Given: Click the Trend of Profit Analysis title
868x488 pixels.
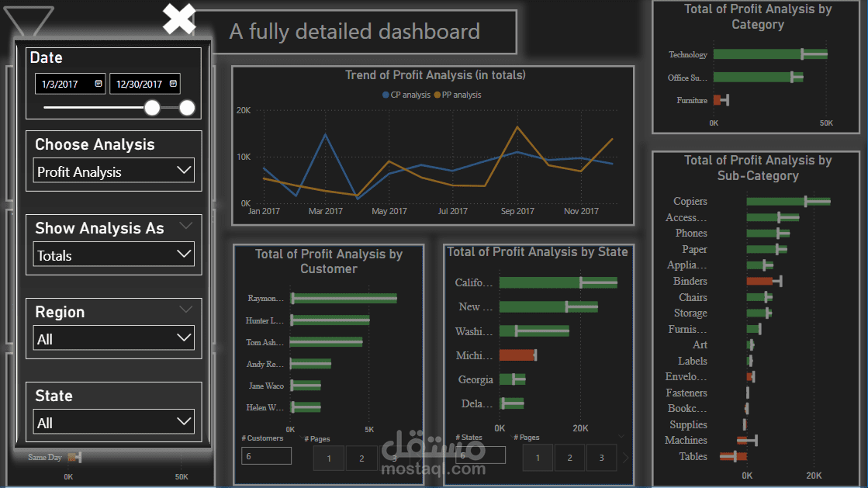Looking at the screenshot, I should (435, 74).
